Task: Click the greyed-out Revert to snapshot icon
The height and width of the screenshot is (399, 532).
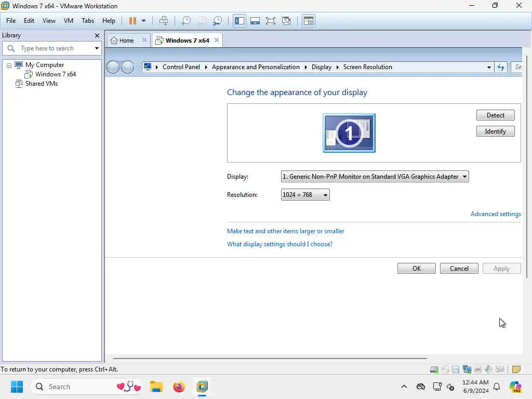Action: pos(202,21)
